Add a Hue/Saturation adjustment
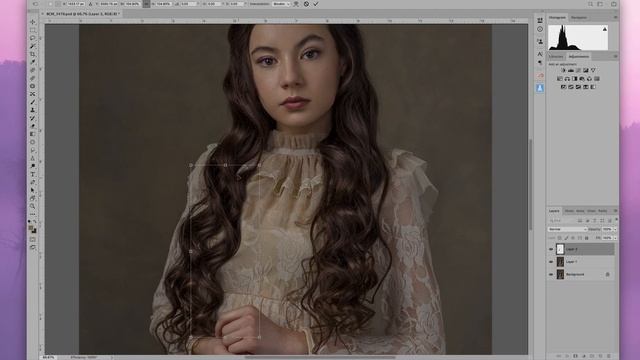 [x=560, y=78]
